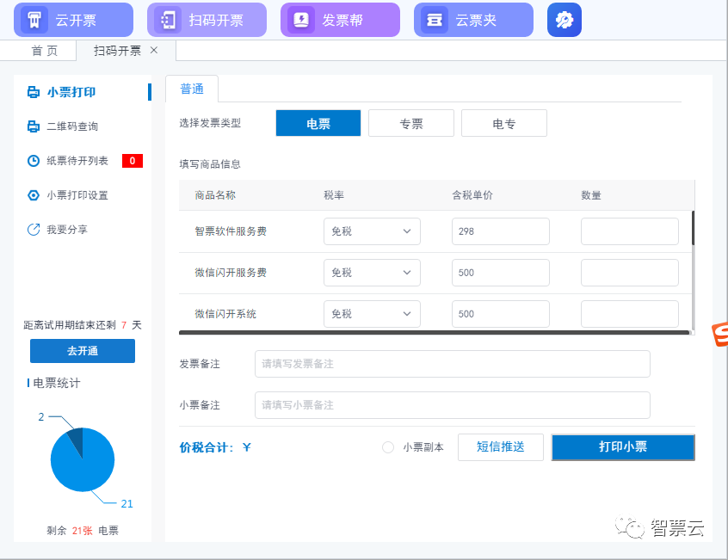Viewport: 728px width, 560px height.
Task: Select the 小票打印 printer icon in sidebar
Action: coord(34,92)
